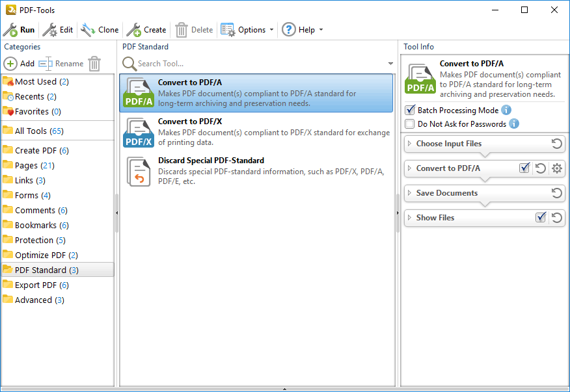Show All Tools category
The height and width of the screenshot is (392, 570).
[57, 131]
